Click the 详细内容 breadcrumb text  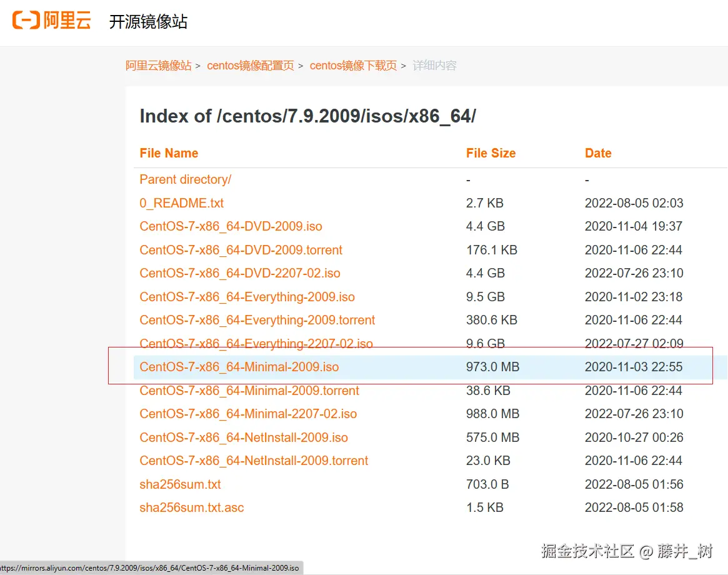click(x=434, y=66)
